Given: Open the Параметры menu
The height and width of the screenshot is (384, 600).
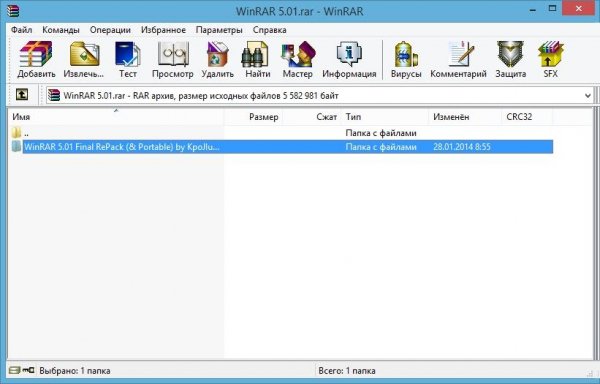Looking at the screenshot, I should (x=219, y=30).
